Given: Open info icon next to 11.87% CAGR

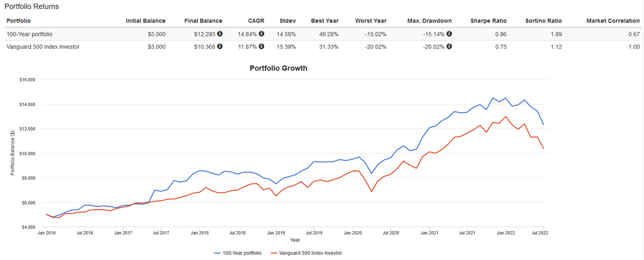Looking at the screenshot, I should pyautogui.click(x=262, y=47).
